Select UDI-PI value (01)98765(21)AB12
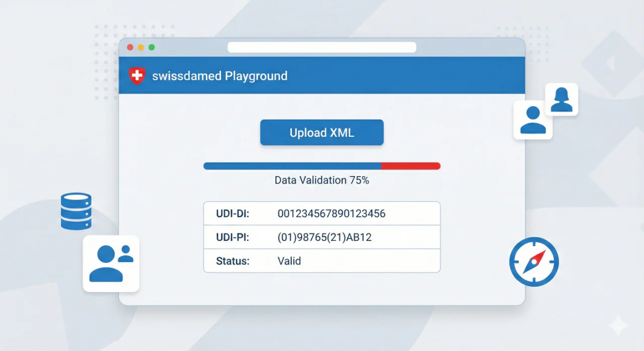 pos(325,237)
